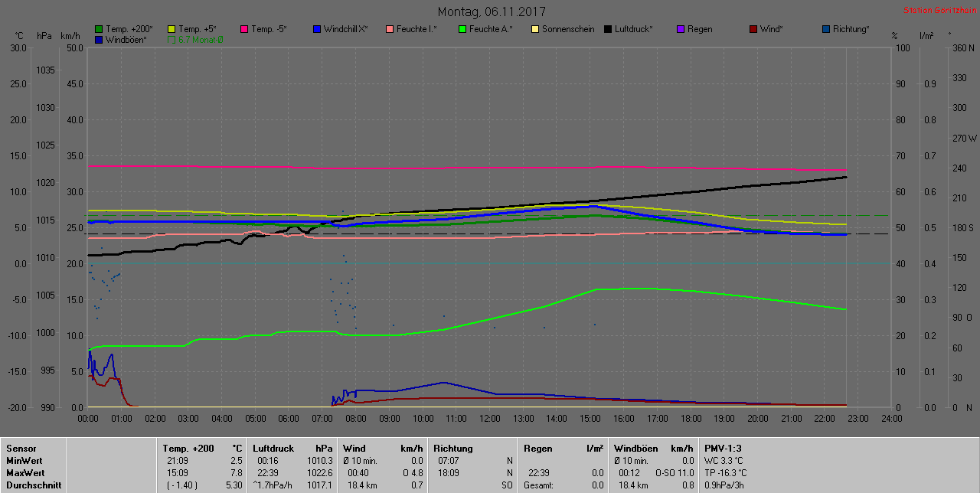980x493 pixels.
Task: Click the dark red Wind* legend swatch
Action: coord(753,29)
